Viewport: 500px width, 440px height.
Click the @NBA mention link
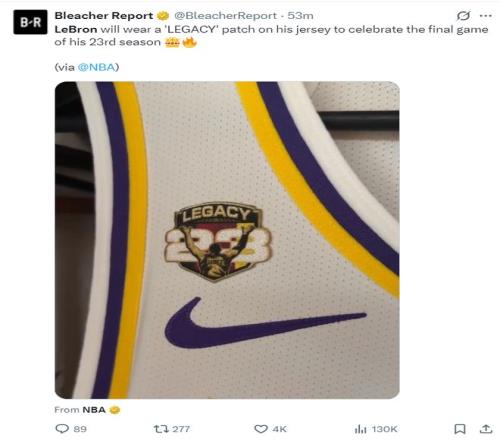click(96, 67)
